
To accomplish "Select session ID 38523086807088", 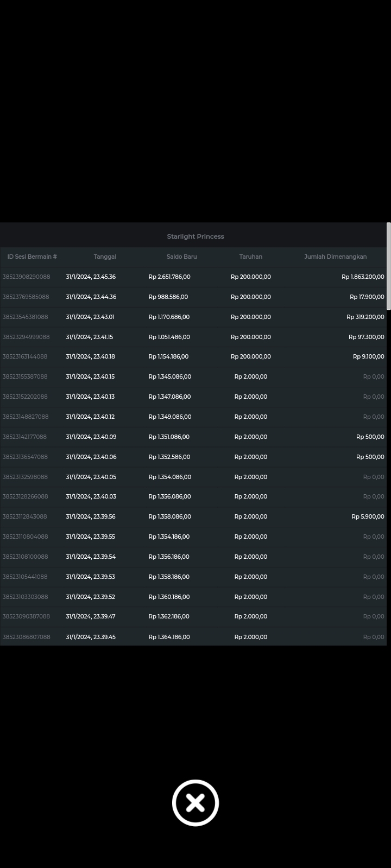I will click(26, 637).
